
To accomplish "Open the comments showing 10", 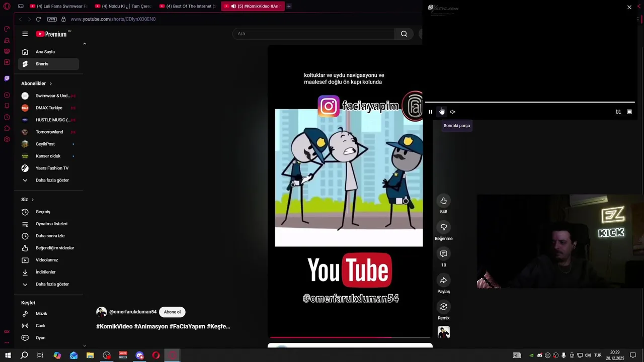I will point(443,254).
